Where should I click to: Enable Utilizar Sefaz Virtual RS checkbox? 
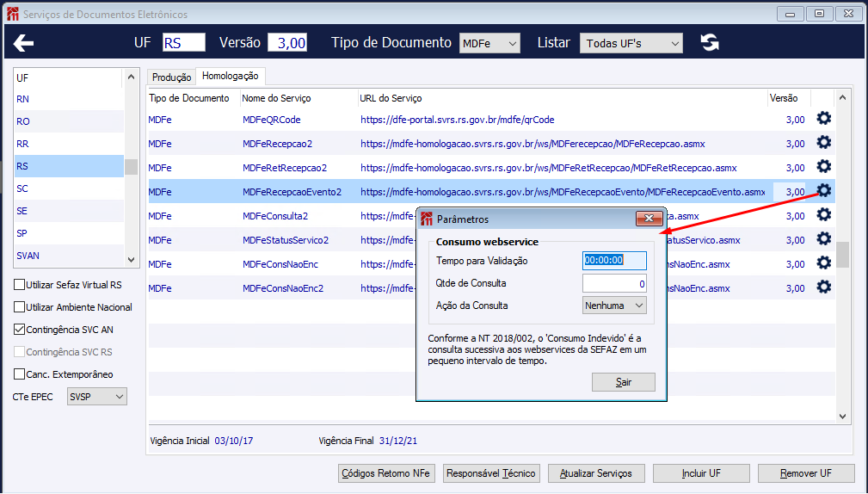pyautogui.click(x=20, y=285)
